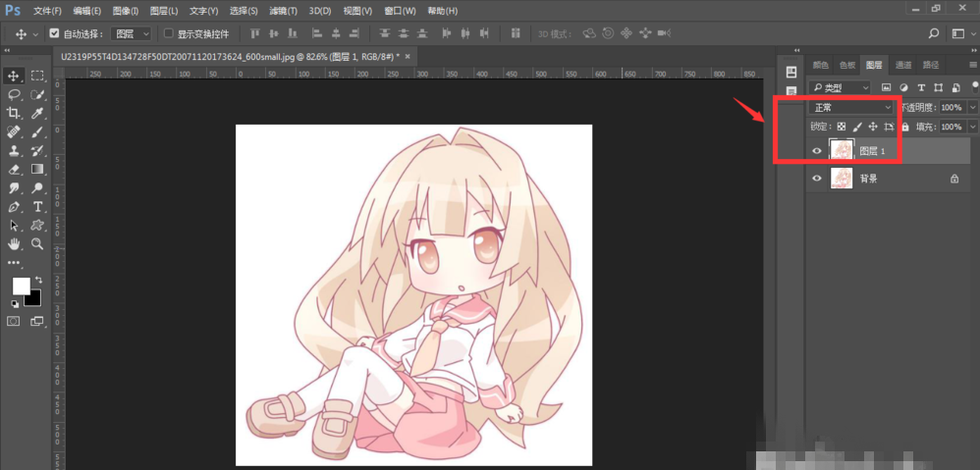Viewport: 980px width, 470px height.
Task: Open the 路径 panel tab
Action: 930,65
